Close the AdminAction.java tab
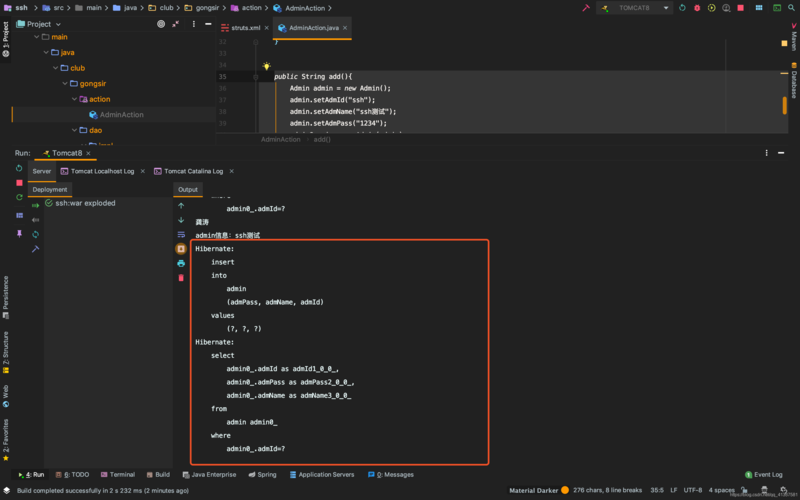Image resolution: width=800 pixels, height=500 pixels. [345, 28]
